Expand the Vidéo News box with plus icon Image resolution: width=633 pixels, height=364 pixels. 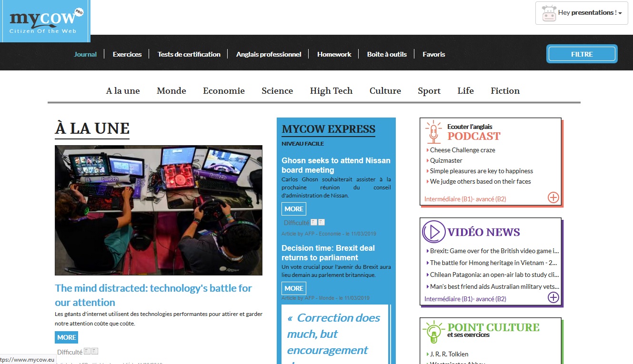point(553,297)
